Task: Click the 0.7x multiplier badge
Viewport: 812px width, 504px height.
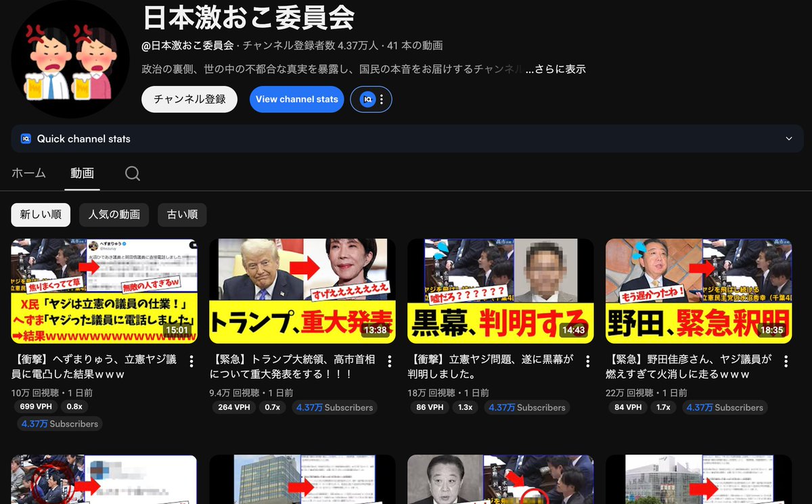Action: pyautogui.click(x=273, y=407)
